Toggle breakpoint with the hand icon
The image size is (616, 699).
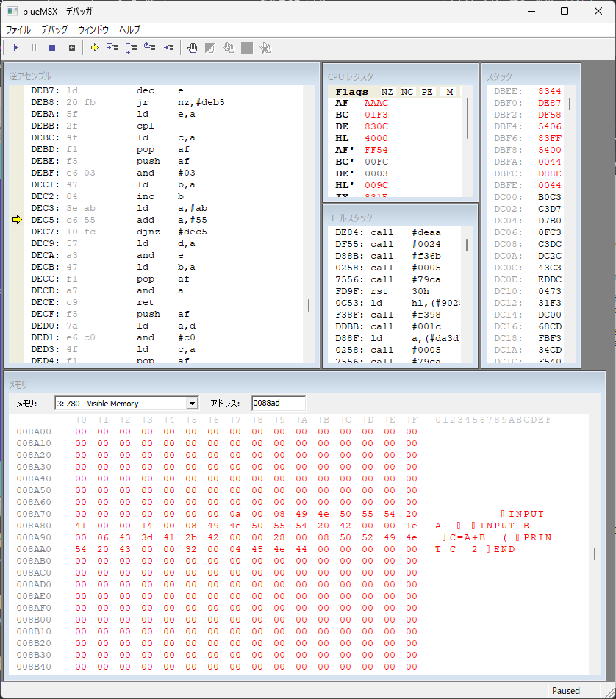tap(193, 48)
